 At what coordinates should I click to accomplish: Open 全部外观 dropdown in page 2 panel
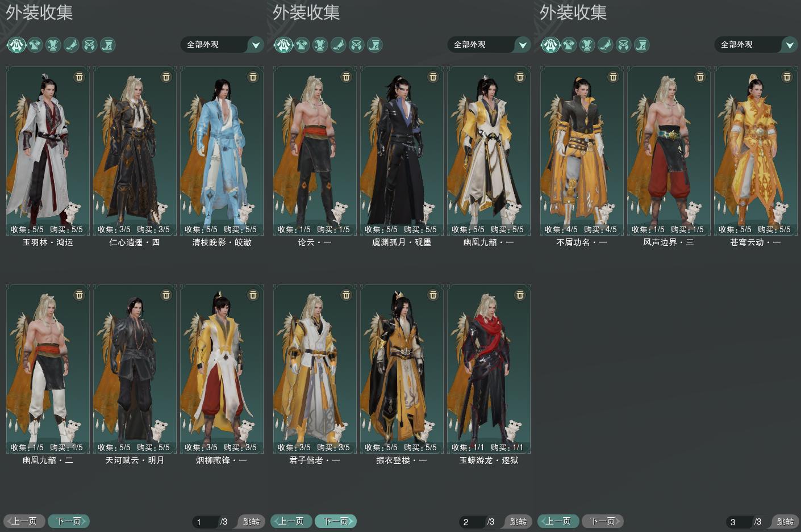[x=489, y=44]
